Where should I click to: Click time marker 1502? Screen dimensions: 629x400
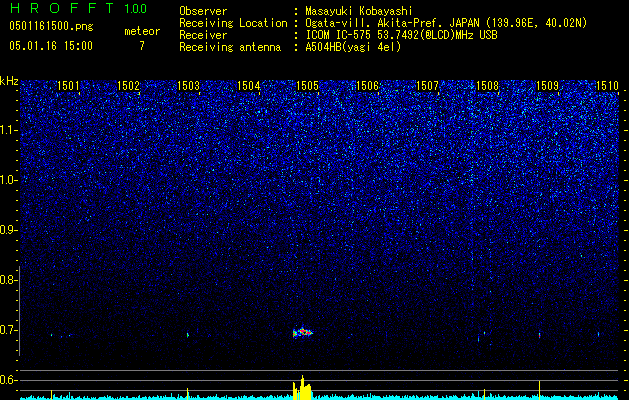[x=128, y=85]
